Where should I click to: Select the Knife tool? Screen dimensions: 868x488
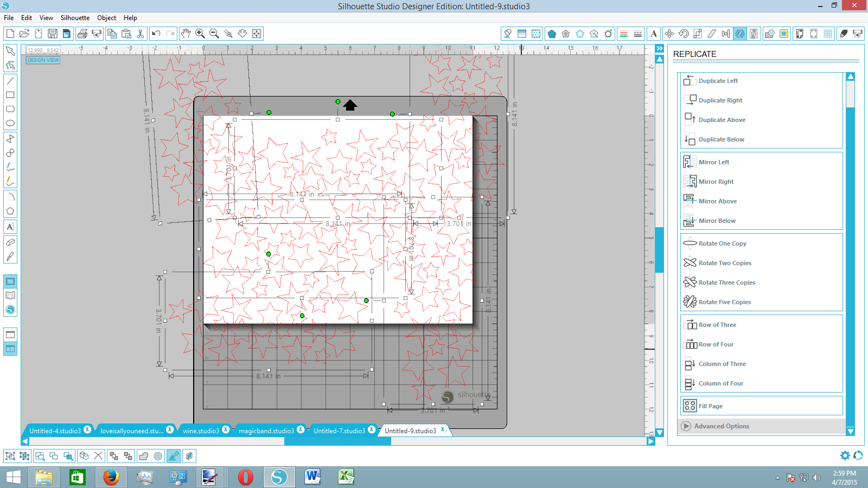[10, 256]
